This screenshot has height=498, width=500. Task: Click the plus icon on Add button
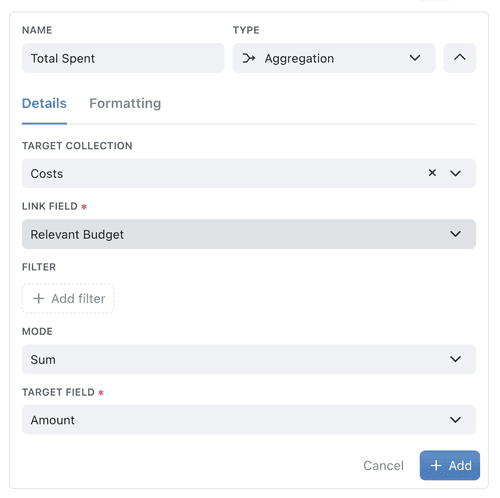click(x=436, y=465)
